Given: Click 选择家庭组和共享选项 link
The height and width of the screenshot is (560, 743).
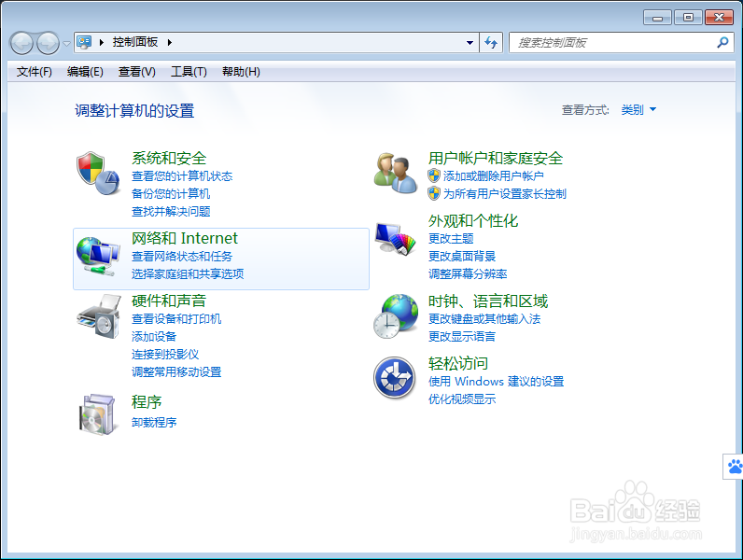Looking at the screenshot, I should (x=188, y=273).
